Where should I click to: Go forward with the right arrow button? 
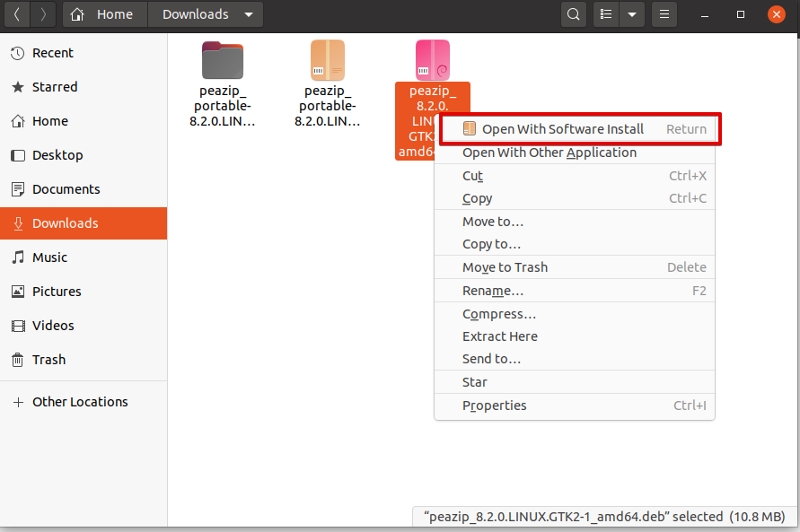point(43,14)
